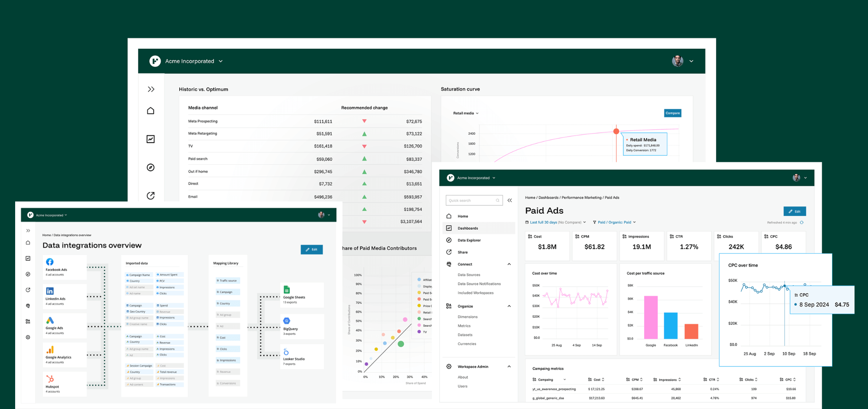Click the Google Analytics source icon

(50, 350)
